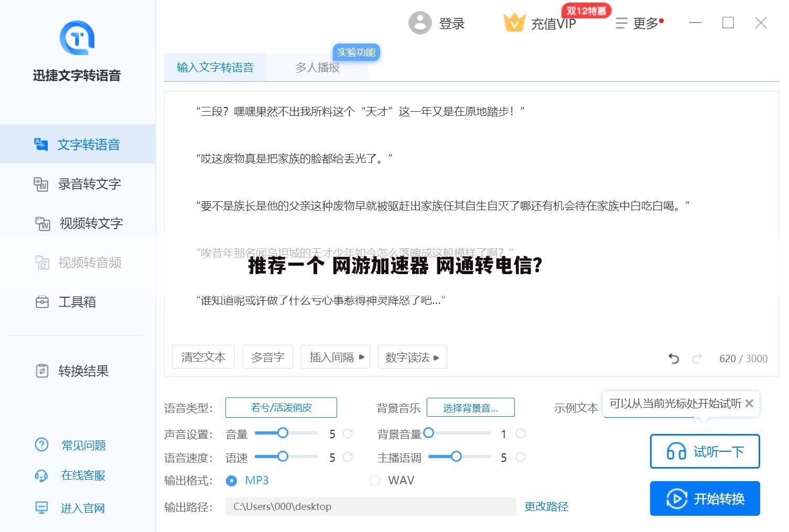Screen dimensions: 789x532
Task: Click 登录 to sign in
Action: coord(452,24)
